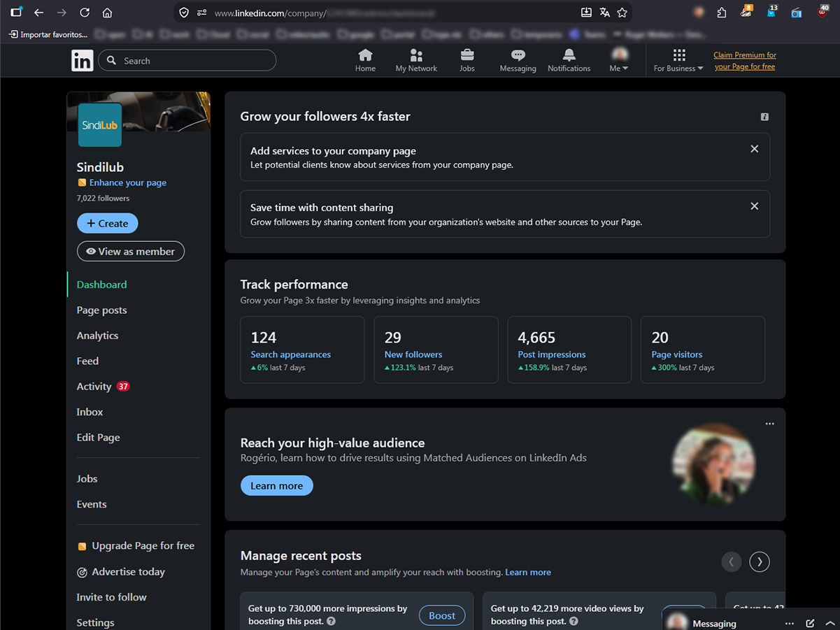Image resolution: width=840 pixels, height=630 pixels.
Task: Click the Messaging overlay title
Action: [x=714, y=623]
